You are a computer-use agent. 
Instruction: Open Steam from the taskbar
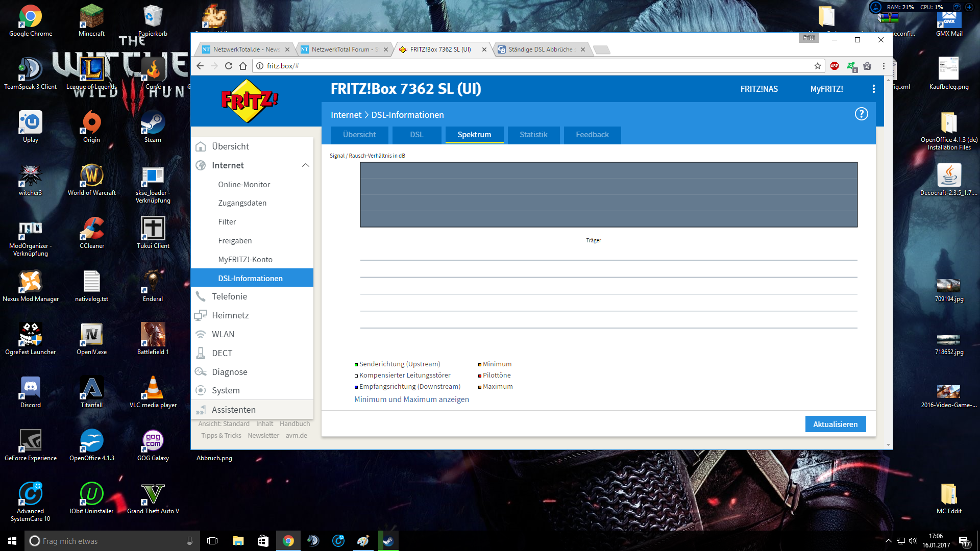388,541
